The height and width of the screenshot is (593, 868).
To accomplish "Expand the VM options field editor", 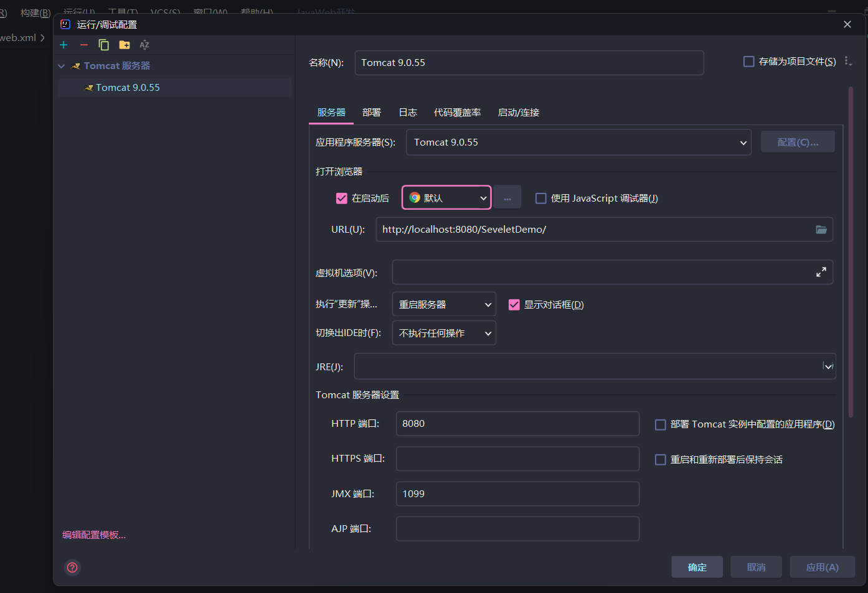I will click(x=821, y=272).
